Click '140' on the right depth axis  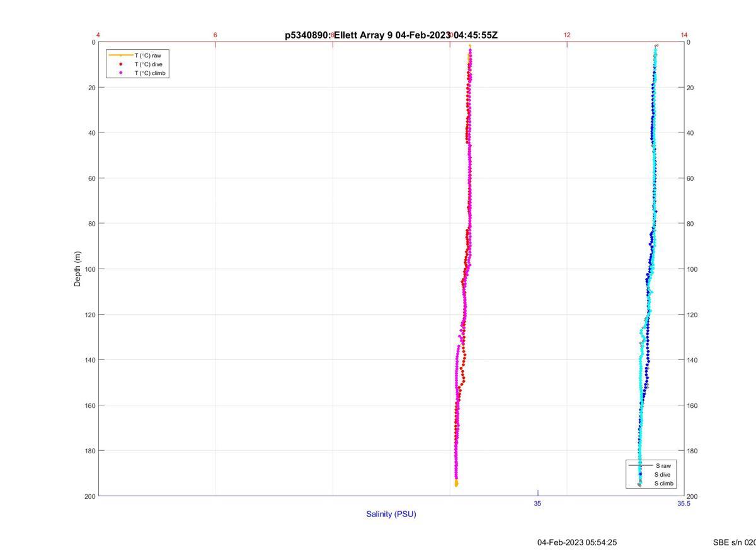pyautogui.click(x=692, y=360)
